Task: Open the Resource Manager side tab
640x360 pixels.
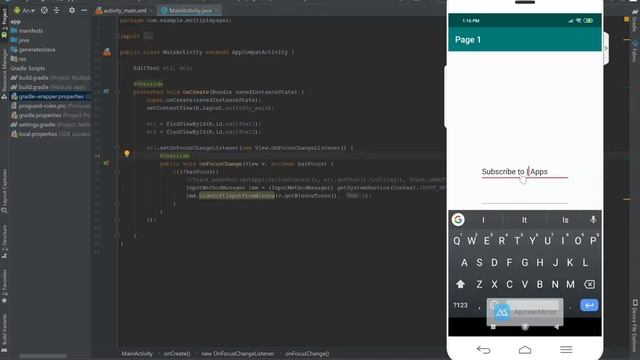Action: [x=4, y=73]
